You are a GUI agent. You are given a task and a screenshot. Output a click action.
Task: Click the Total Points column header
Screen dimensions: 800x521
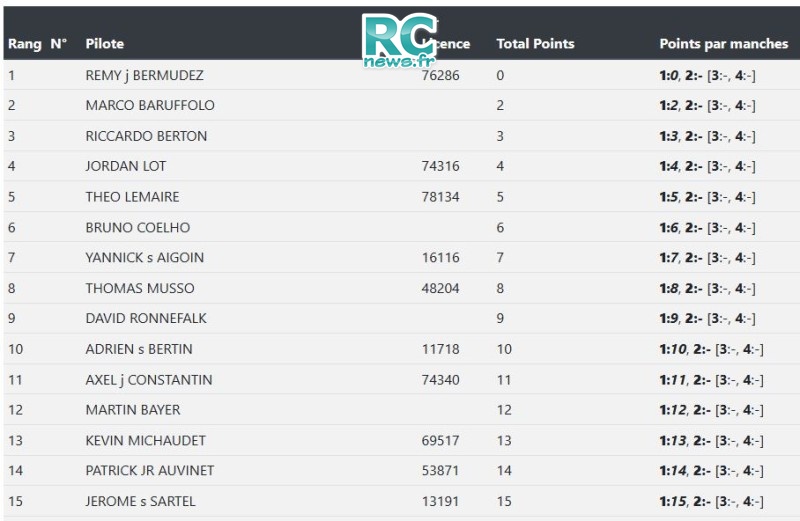pyautogui.click(x=535, y=44)
